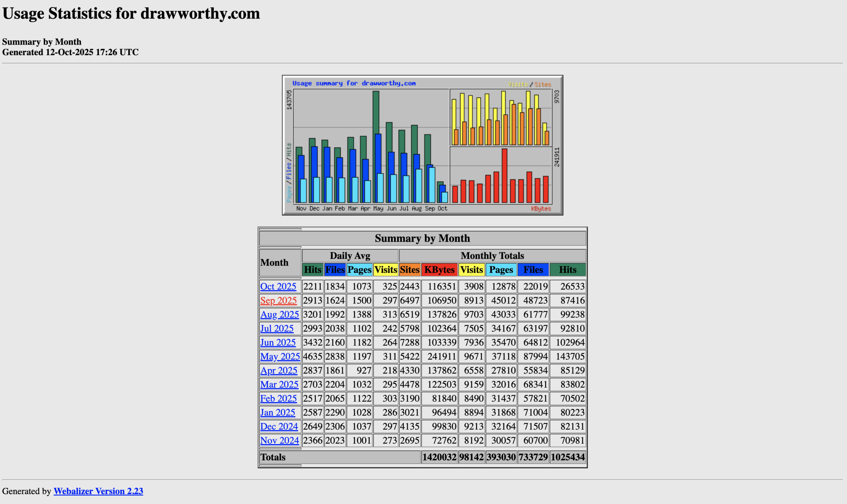
Task: Click the red KBytes column header
Action: 439,270
